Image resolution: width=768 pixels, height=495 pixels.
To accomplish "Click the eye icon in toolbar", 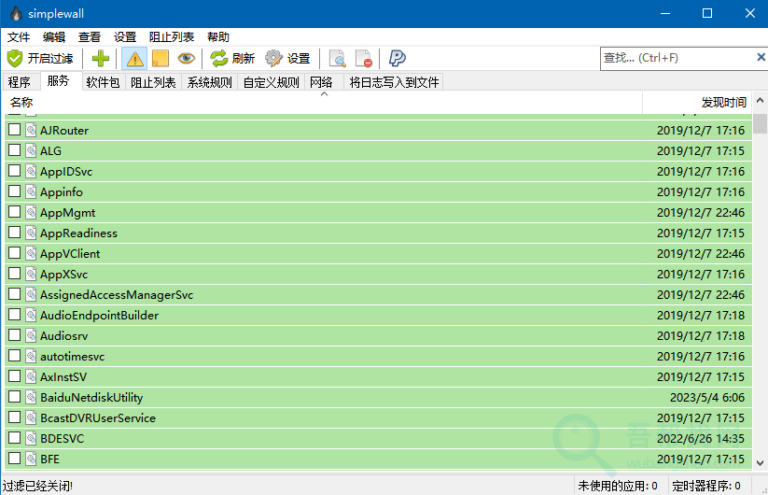I will (186, 58).
